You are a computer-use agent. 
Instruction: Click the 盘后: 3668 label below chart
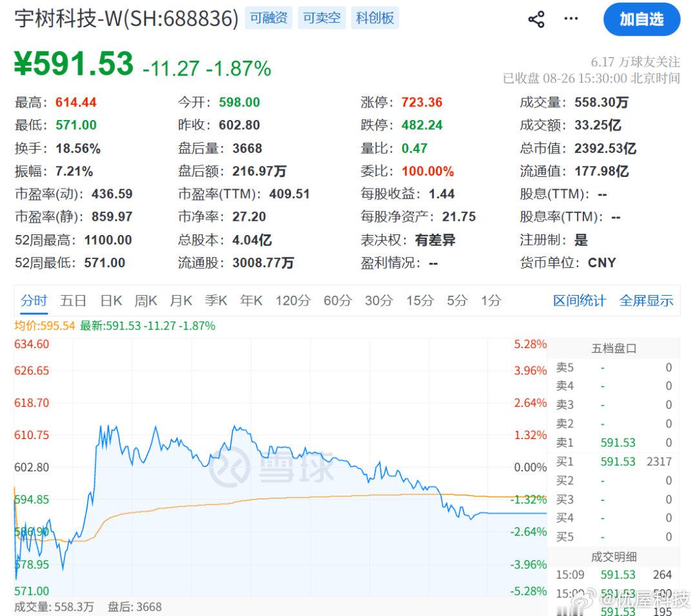pyautogui.click(x=135, y=607)
